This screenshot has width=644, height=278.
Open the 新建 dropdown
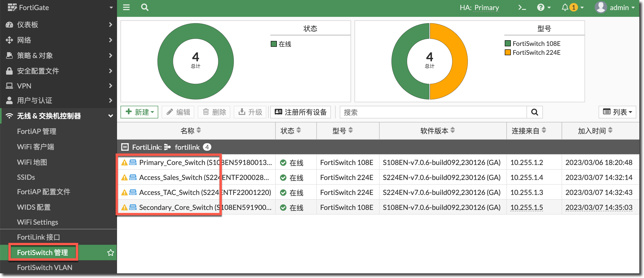(139, 112)
